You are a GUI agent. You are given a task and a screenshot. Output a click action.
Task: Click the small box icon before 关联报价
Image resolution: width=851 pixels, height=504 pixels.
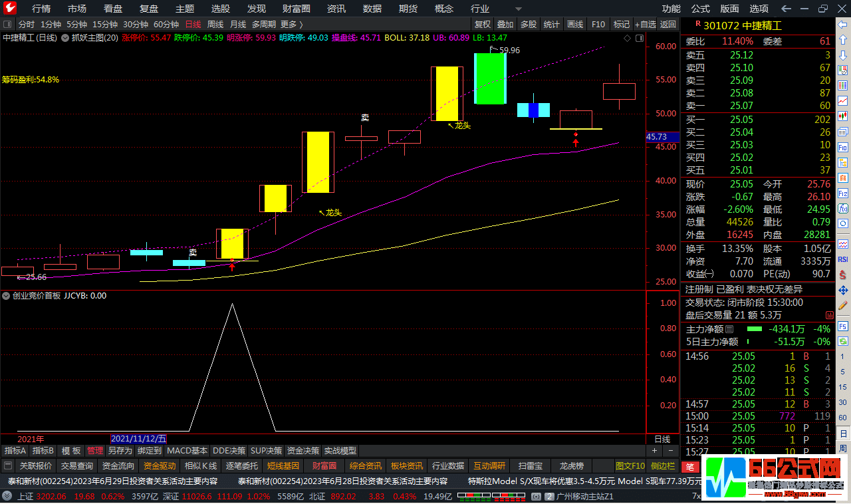point(8,466)
